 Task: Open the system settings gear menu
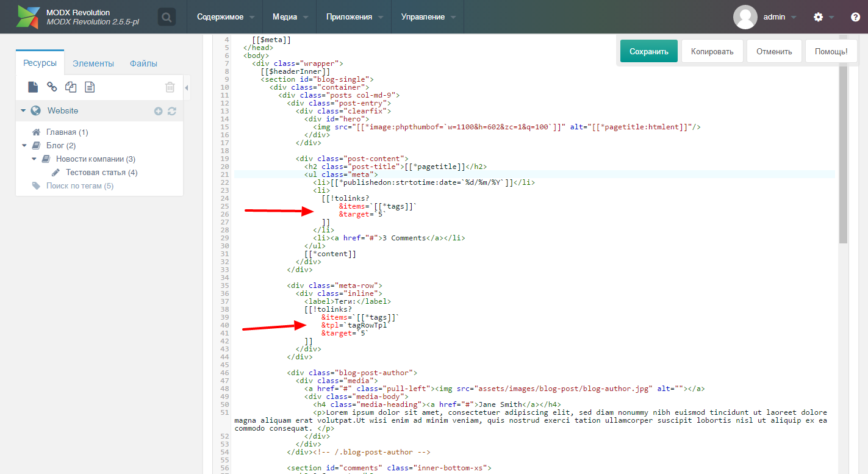[x=819, y=17]
